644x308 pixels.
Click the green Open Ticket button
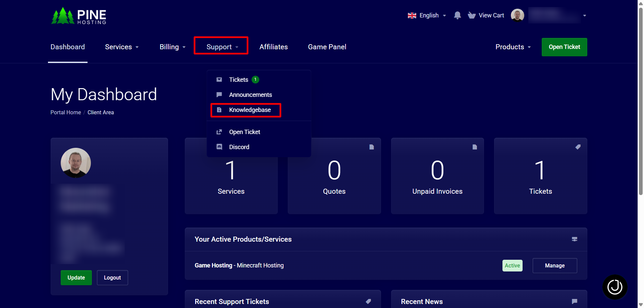(564, 47)
